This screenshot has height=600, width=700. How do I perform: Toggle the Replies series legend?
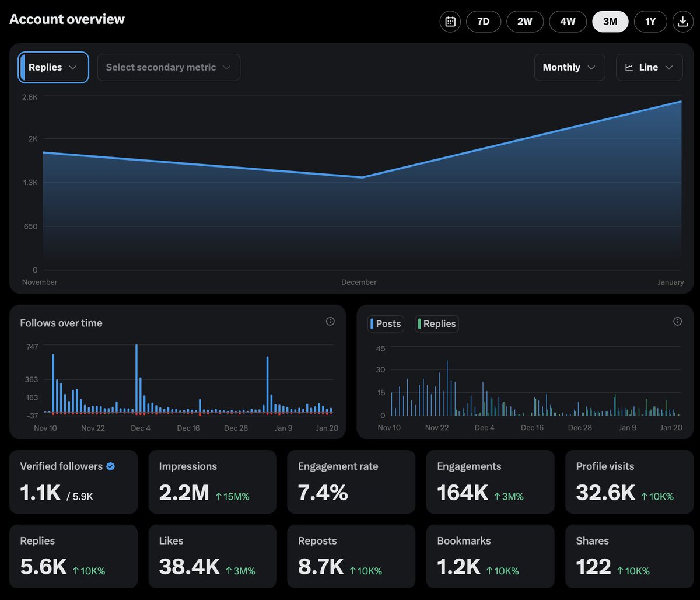click(437, 323)
